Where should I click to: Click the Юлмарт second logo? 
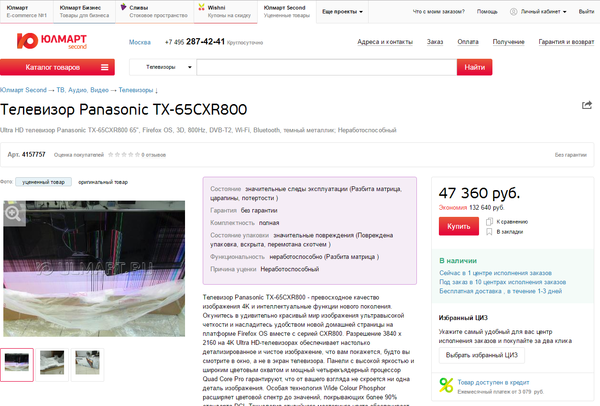(x=51, y=41)
